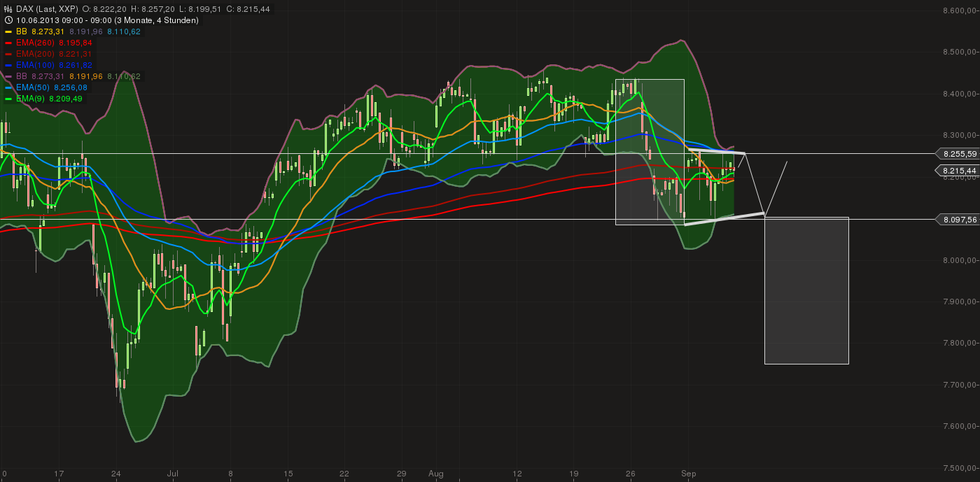Click the 7.700,00 price axis label
980x482 pixels.
coord(960,385)
